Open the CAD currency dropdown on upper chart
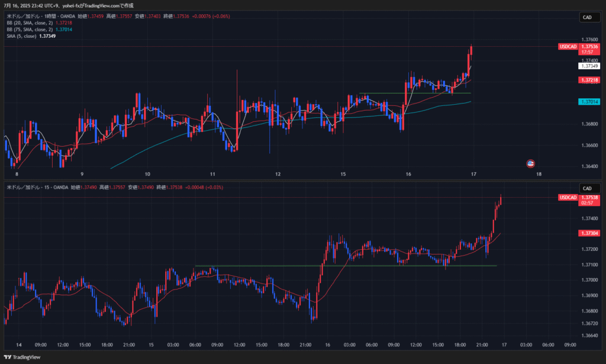 pyautogui.click(x=587, y=18)
